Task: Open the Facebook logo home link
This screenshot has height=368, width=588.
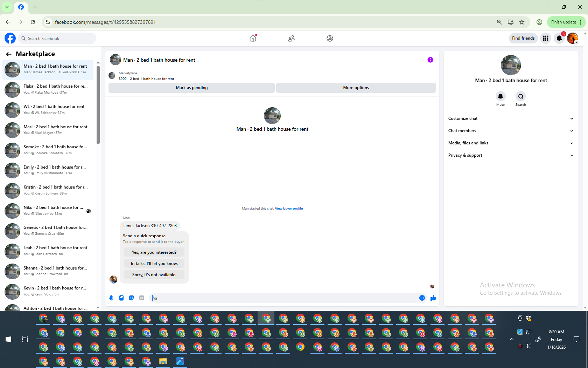Action: [x=10, y=38]
